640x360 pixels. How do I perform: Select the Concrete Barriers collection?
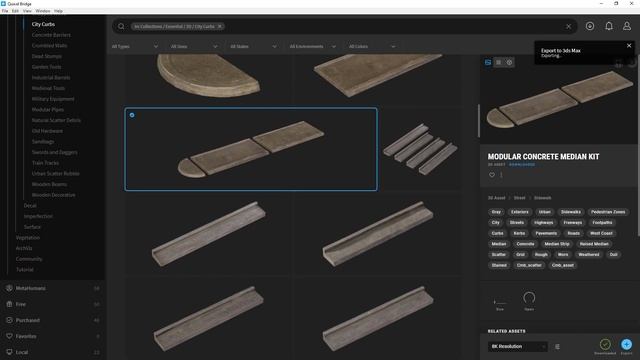51,35
